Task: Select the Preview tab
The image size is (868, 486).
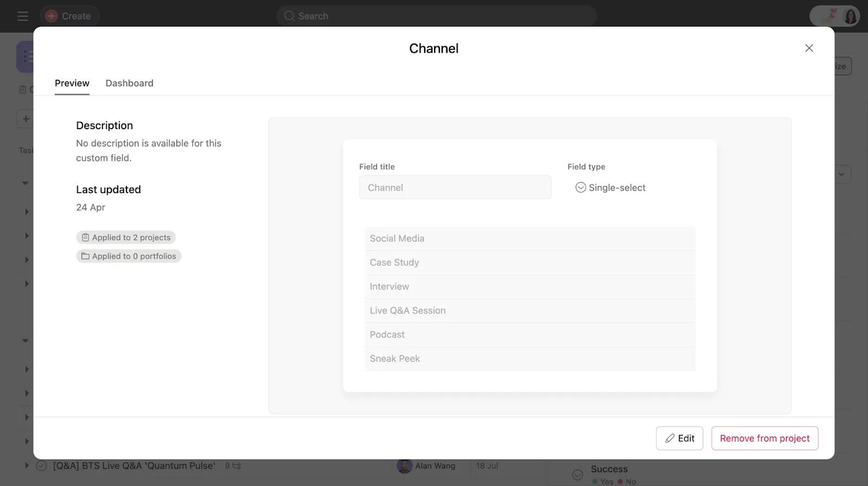Action: pos(72,83)
